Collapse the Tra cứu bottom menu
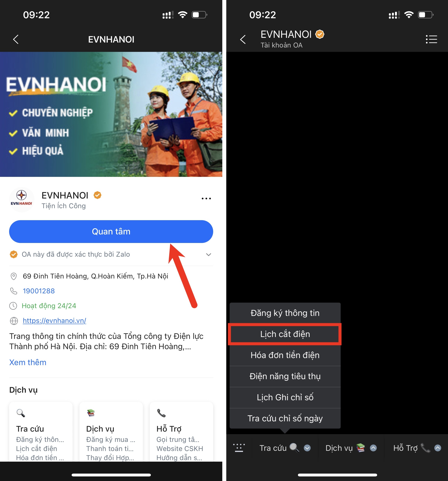448x481 pixels. pyautogui.click(x=285, y=448)
